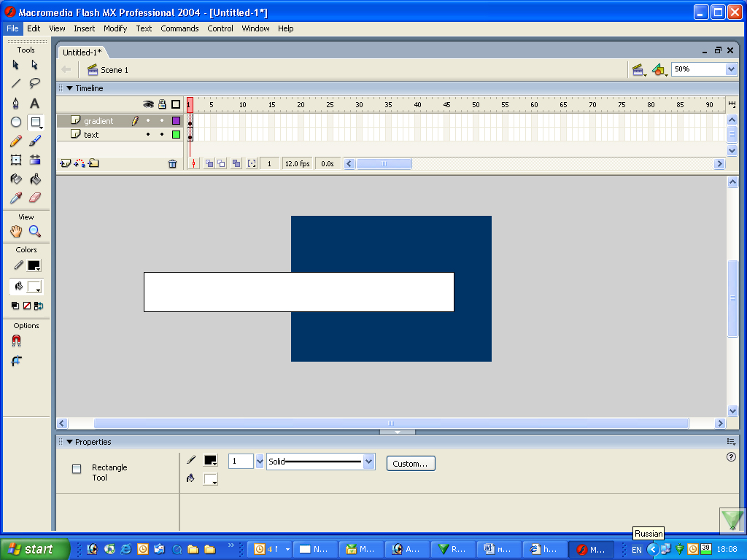Pick the Eraser tool
The image size is (747, 560).
coord(34,198)
